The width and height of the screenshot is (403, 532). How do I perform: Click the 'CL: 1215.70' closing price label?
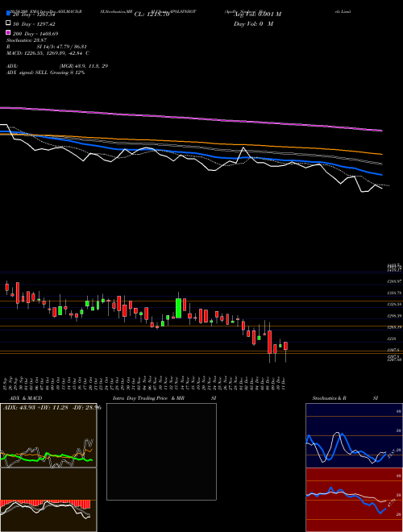tap(152, 15)
